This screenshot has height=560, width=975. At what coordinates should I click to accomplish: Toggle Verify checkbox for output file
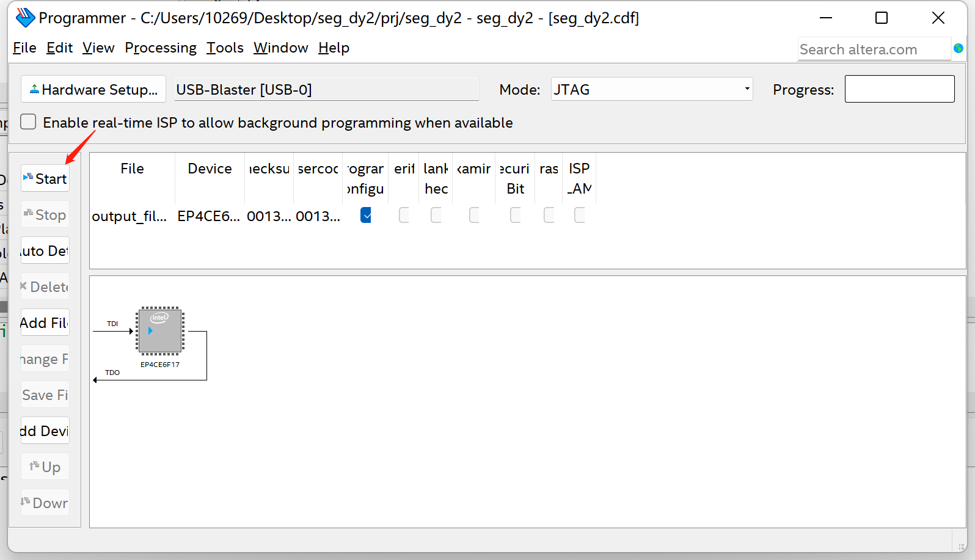(404, 215)
